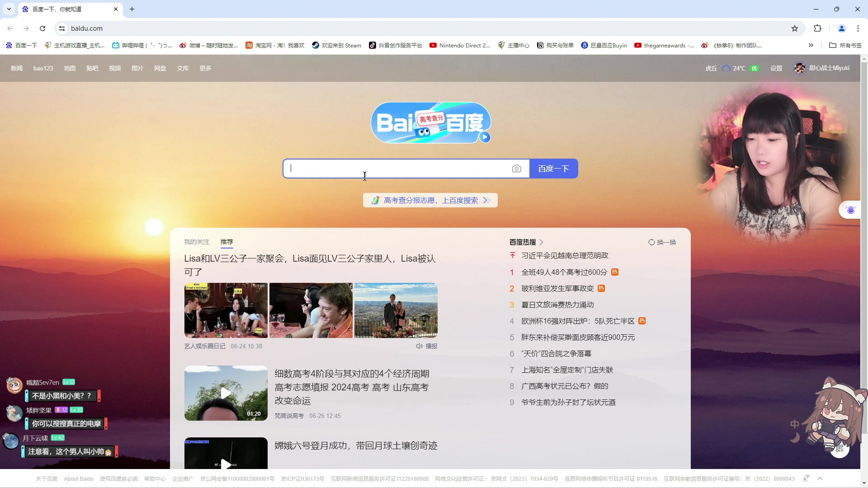Close the 百度一下，你就知道 tab
The image size is (868, 488).
tap(116, 9)
